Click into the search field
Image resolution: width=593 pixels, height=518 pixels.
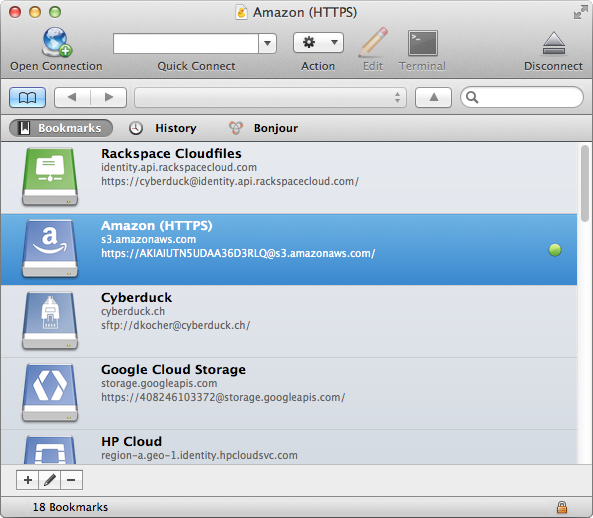coord(522,97)
